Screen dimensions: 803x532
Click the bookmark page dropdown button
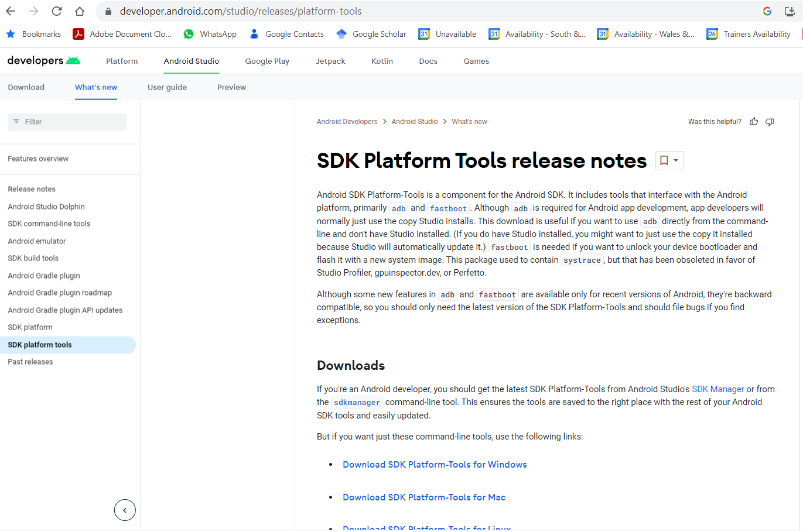669,160
